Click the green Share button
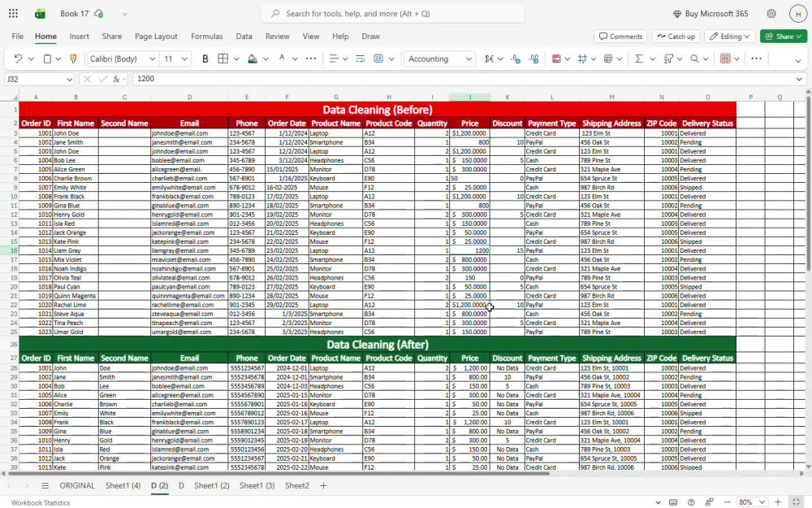This screenshot has height=508, width=812. click(x=784, y=37)
